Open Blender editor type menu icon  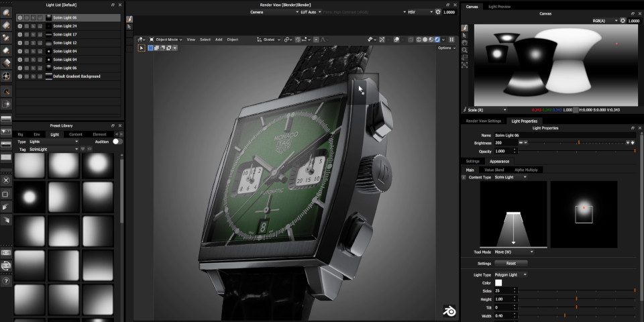point(142,40)
